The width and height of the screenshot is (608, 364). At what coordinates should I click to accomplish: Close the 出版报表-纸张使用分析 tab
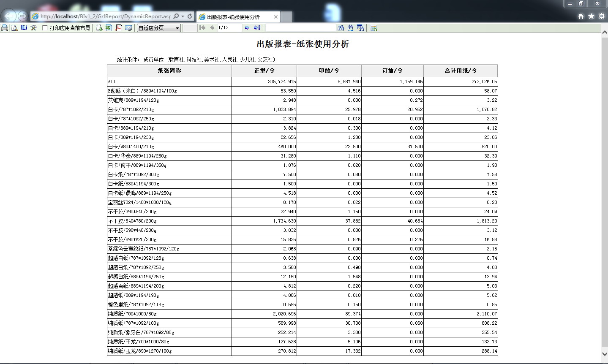[276, 17]
